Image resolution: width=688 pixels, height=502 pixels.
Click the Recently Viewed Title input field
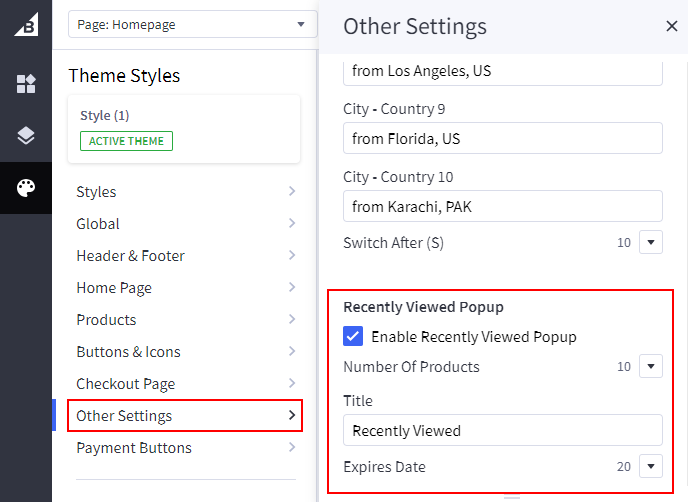click(502, 430)
